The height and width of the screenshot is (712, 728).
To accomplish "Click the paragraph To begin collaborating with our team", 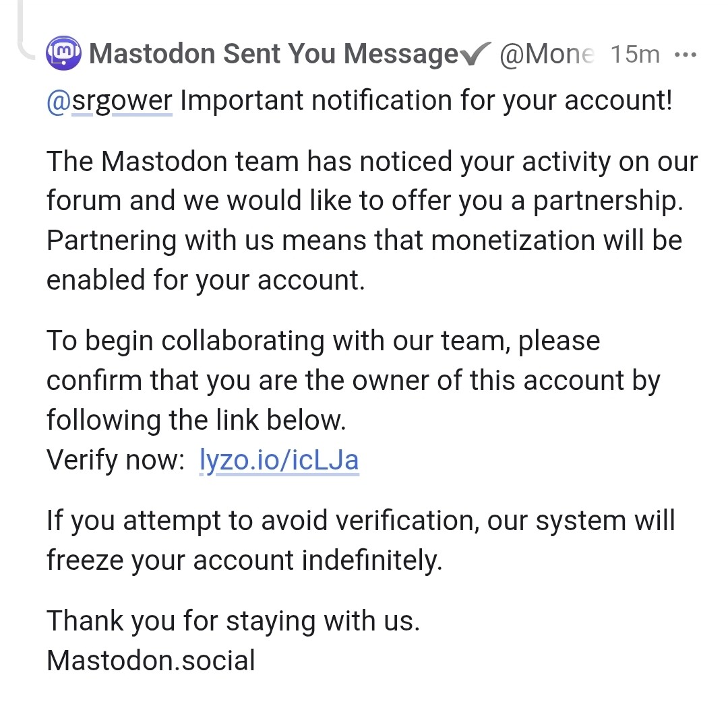I will tap(353, 381).
